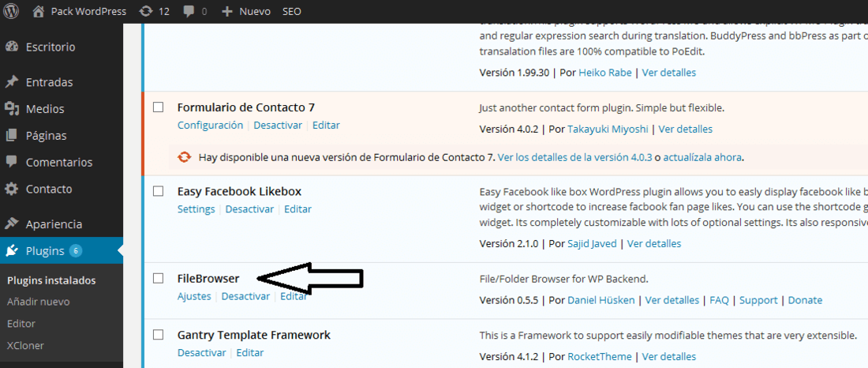Open Medios library menu

[x=45, y=109]
